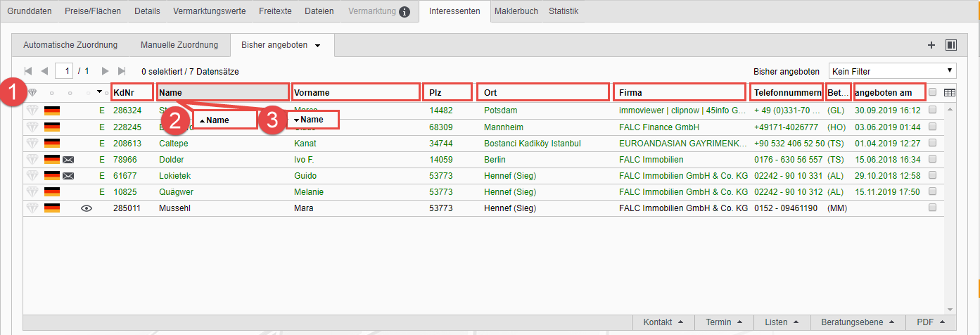The width and height of the screenshot is (980, 335).
Task: Switch to the Maklerbuch tab
Action: pyautogui.click(x=516, y=11)
